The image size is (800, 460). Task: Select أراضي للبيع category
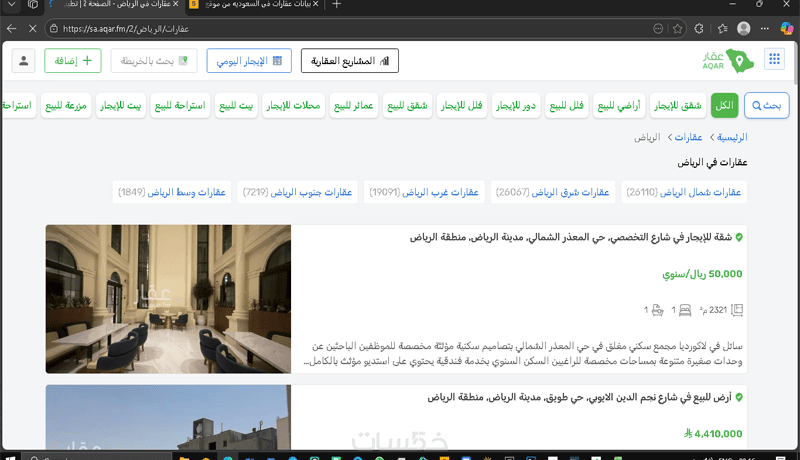[619, 105]
